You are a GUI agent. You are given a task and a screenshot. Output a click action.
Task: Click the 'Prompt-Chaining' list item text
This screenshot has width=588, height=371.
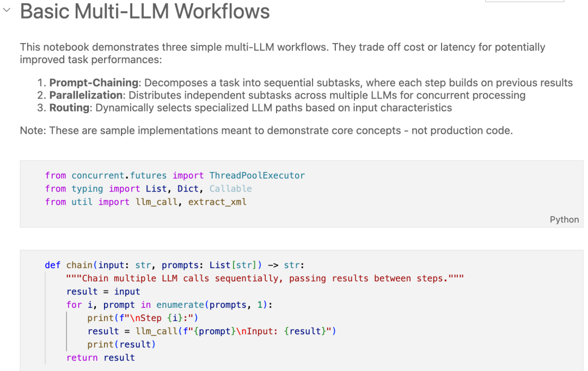click(311, 83)
